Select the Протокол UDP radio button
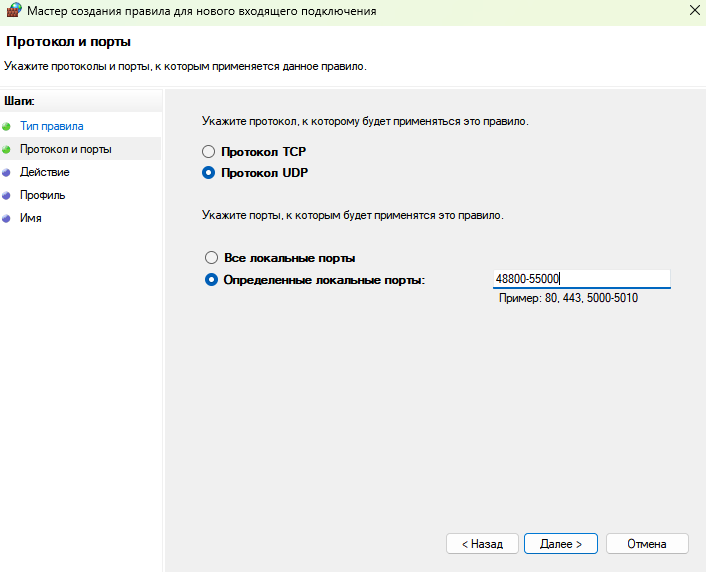Image resolution: width=706 pixels, height=572 pixels. tap(208, 173)
